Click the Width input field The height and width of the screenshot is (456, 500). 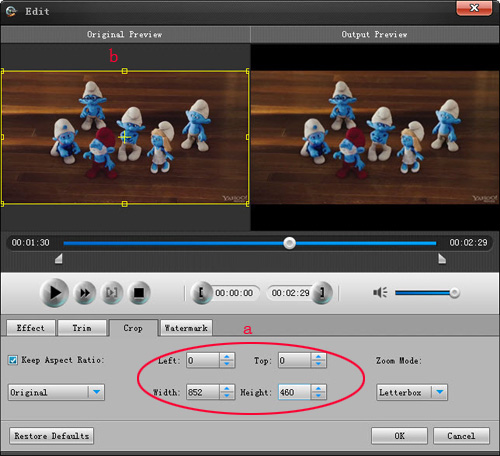203,392
